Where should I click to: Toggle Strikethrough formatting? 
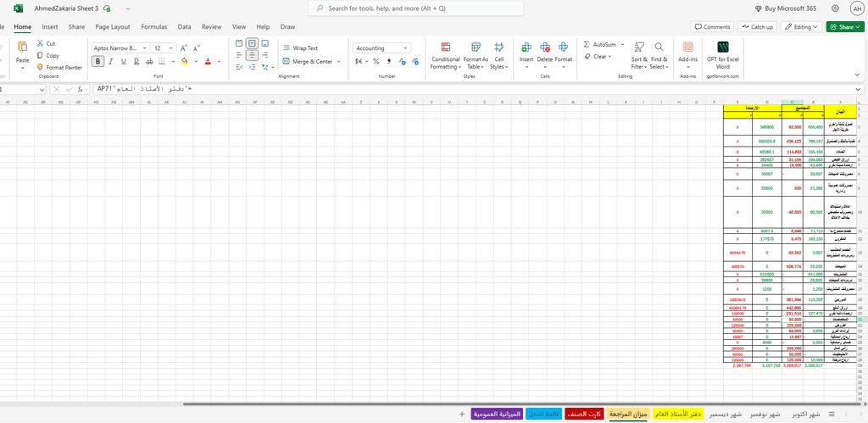tap(149, 61)
